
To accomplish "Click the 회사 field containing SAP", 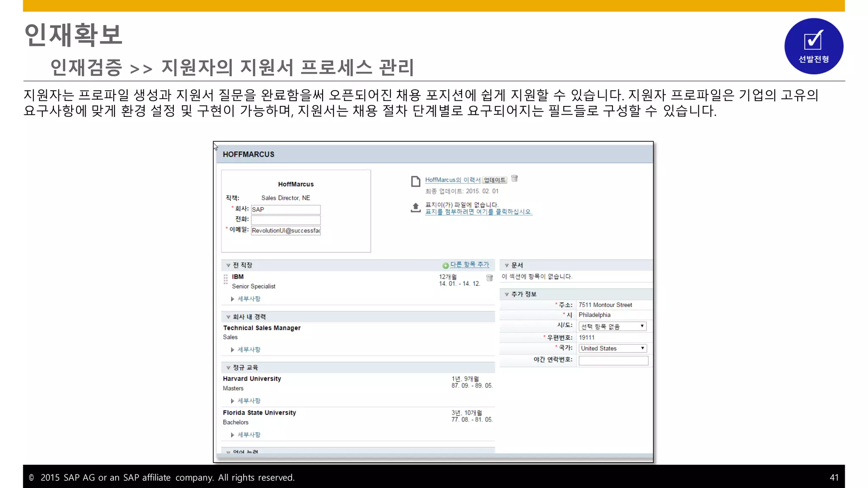I will [285, 210].
